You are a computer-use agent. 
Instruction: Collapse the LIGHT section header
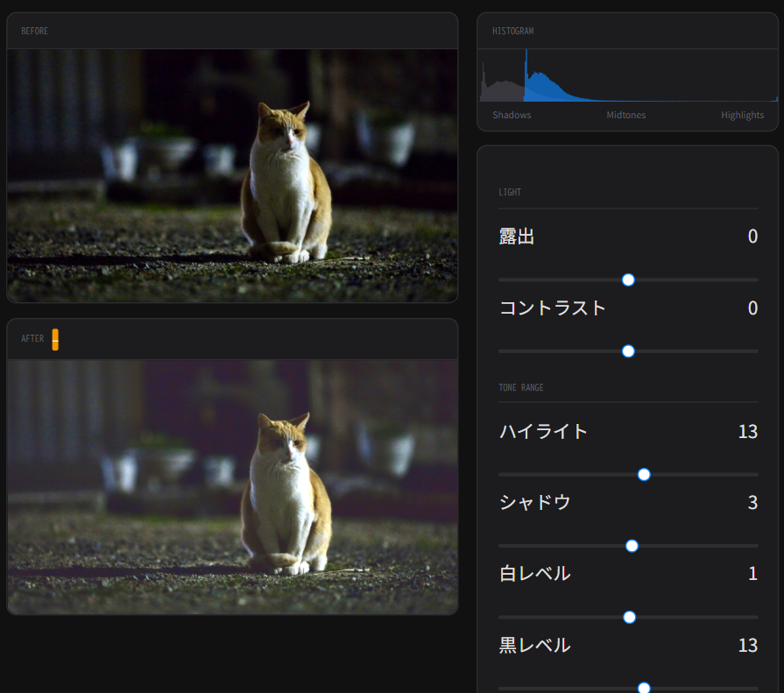pos(510,192)
